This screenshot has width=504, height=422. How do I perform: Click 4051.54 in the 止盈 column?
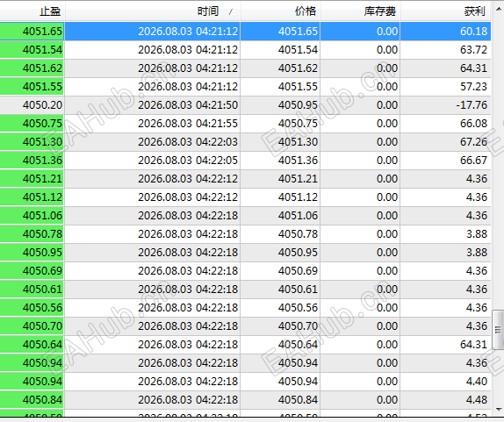(42, 50)
